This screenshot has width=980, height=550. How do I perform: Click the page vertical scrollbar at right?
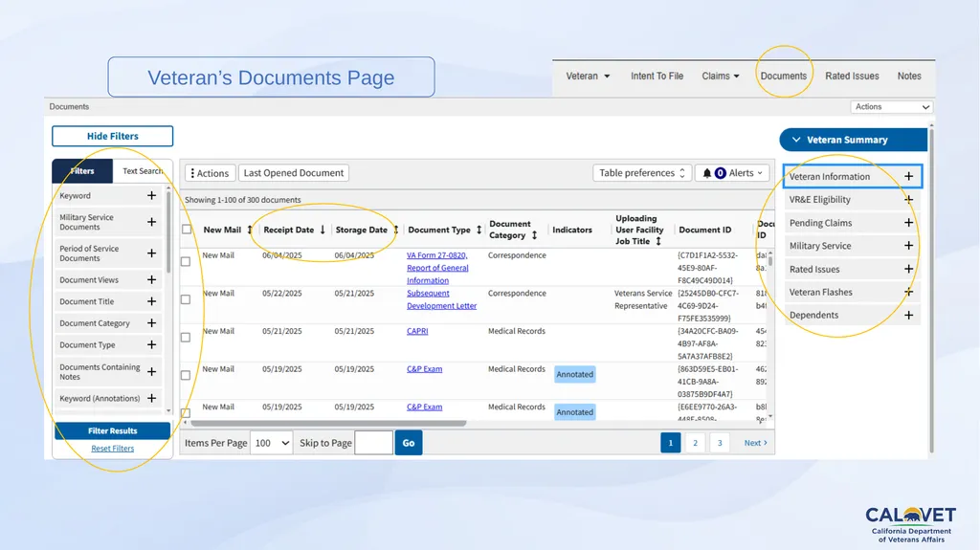coord(931,291)
